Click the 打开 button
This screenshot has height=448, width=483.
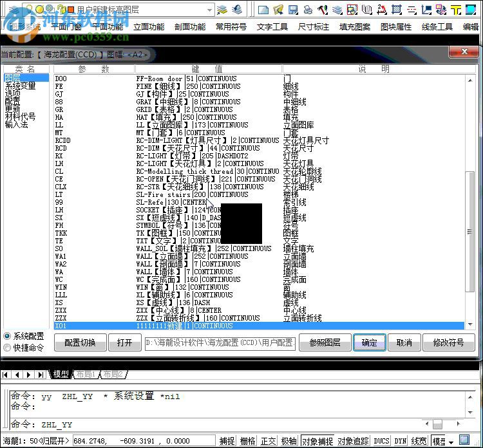pyautogui.click(x=124, y=342)
